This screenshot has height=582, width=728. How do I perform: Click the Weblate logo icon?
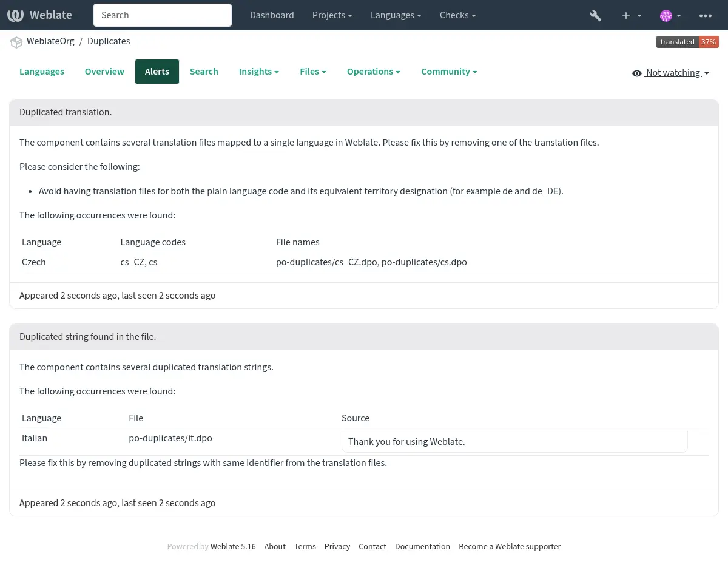tap(16, 15)
